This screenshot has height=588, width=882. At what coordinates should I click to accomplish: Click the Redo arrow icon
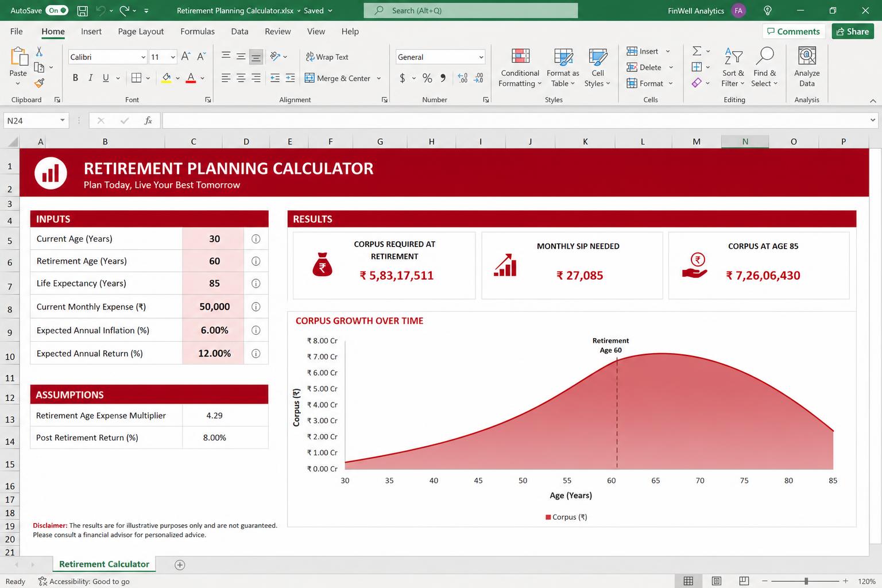125,10
